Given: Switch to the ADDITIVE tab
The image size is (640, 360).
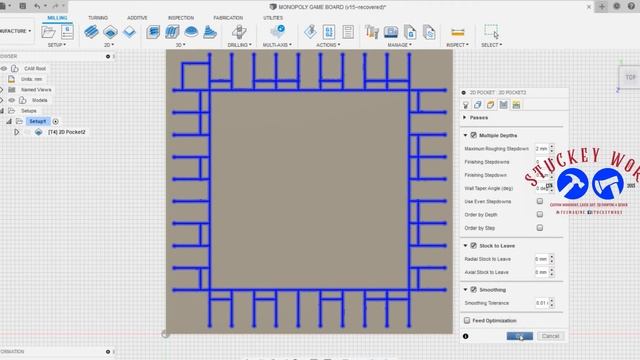Looking at the screenshot, I should coord(137,18).
